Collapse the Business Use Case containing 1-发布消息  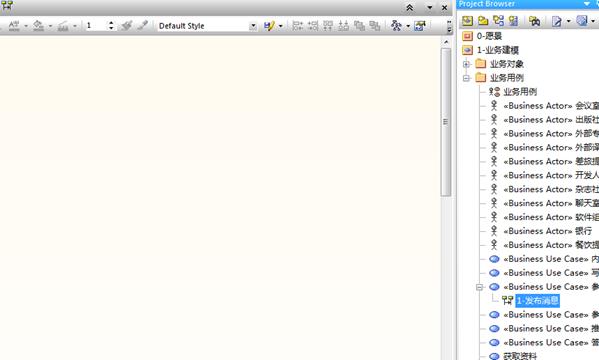coord(480,287)
